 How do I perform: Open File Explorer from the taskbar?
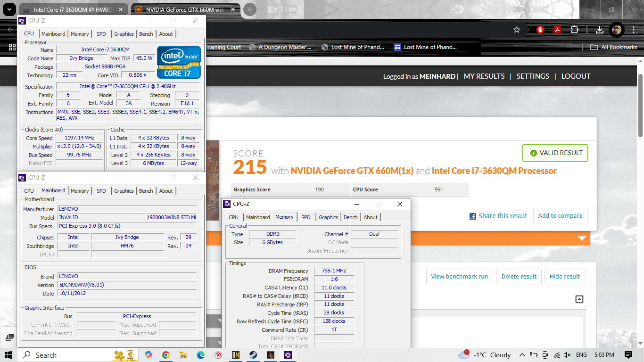pyautogui.click(x=183, y=355)
